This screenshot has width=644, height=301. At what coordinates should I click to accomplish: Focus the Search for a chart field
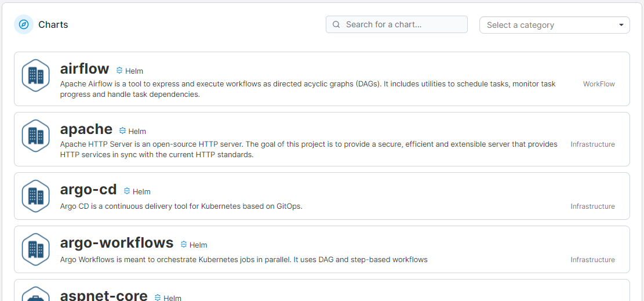(x=396, y=24)
